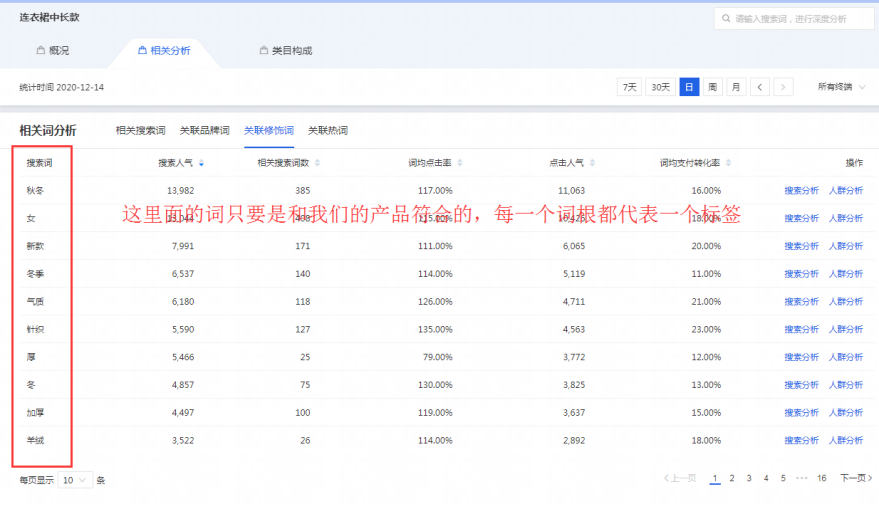This screenshot has width=879, height=505.
Task: Switch to 关联热词 sub-tab
Action: (328, 131)
